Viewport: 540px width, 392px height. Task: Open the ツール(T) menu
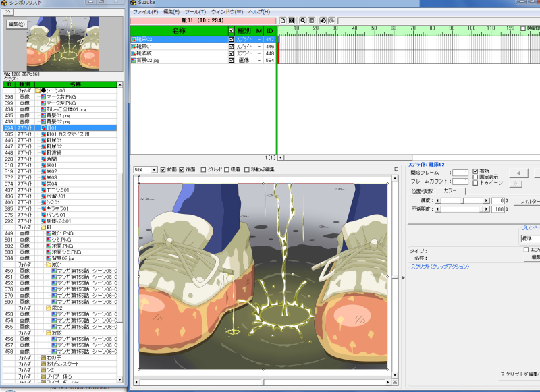pyautogui.click(x=195, y=12)
